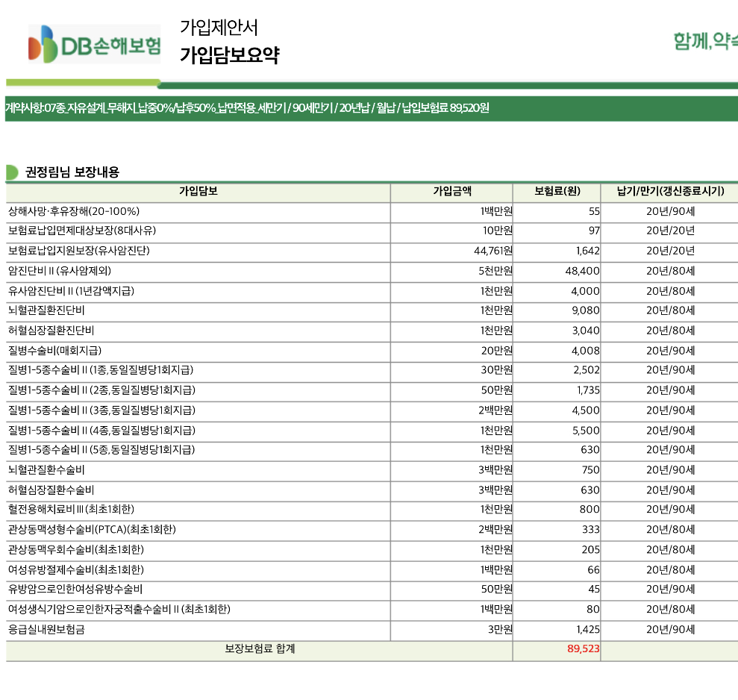Click the 권정림님 보장내용 section heading
This screenshot has width=738, height=700.
pyautogui.click(x=72, y=172)
